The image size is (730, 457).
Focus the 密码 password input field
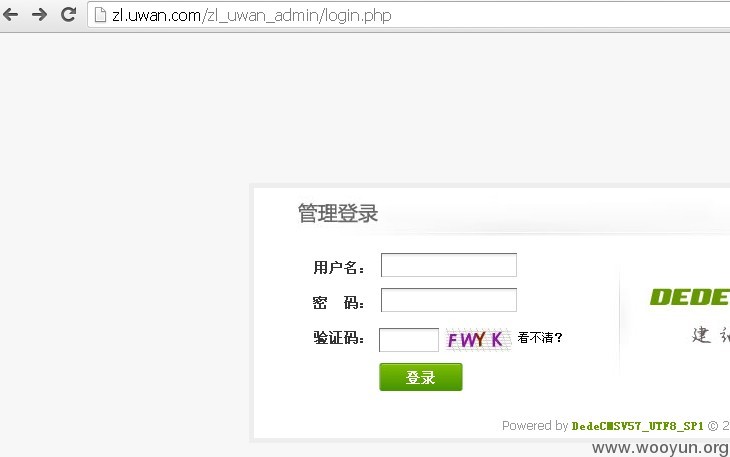coord(449,300)
